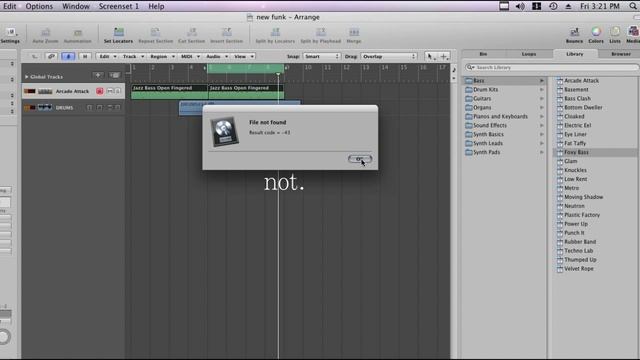Open the Track dropdown menu
This screenshot has height=360, width=640.
point(133,56)
